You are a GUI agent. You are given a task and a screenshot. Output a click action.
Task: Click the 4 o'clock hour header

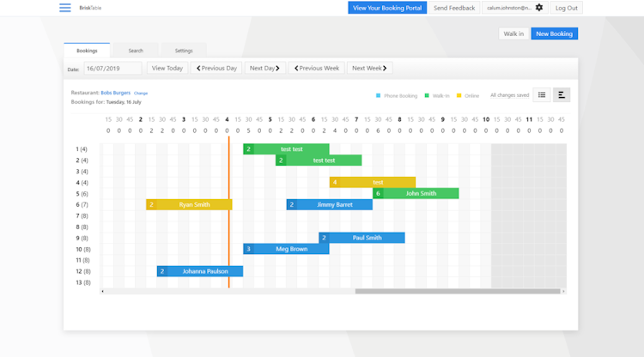pyautogui.click(x=227, y=119)
